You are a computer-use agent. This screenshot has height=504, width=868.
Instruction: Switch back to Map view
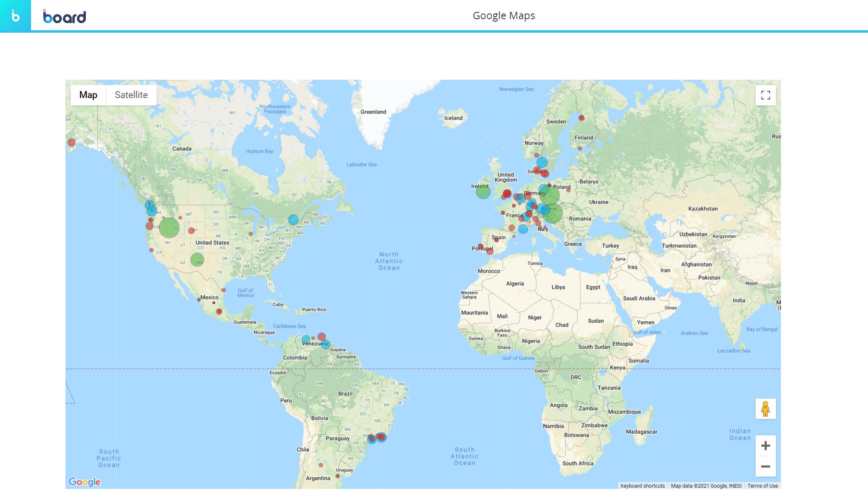click(x=88, y=95)
